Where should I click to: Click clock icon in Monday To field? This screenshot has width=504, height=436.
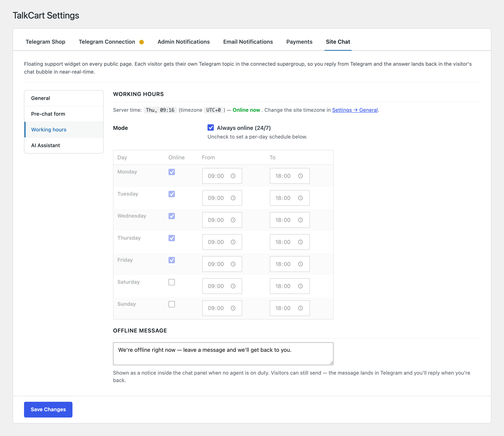[x=300, y=176]
